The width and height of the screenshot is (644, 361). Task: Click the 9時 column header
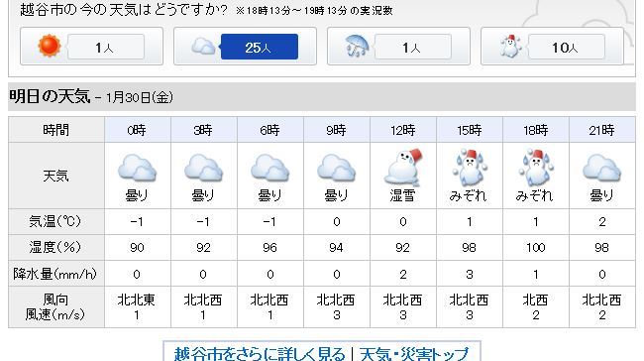tap(337, 130)
